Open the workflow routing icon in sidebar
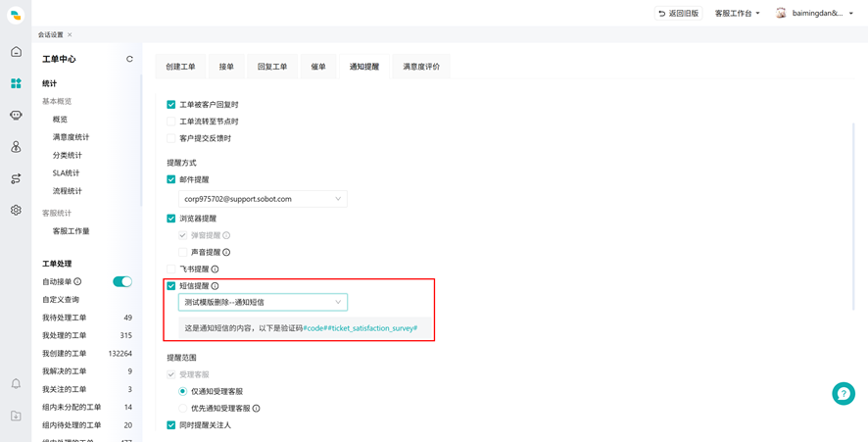 (16, 178)
